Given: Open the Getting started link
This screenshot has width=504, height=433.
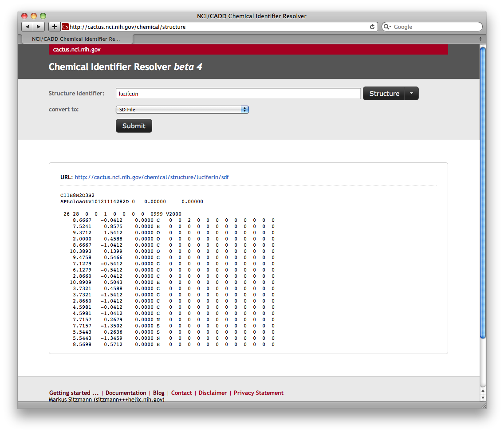Looking at the screenshot, I should pos(74,393).
